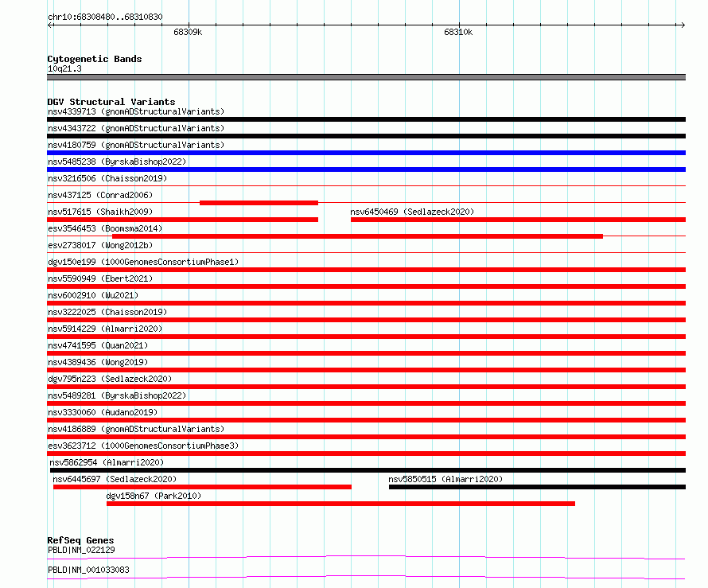Screen dimensions: 708x588
Task: Click the red bar of nsv6450469
Action: [519, 220]
